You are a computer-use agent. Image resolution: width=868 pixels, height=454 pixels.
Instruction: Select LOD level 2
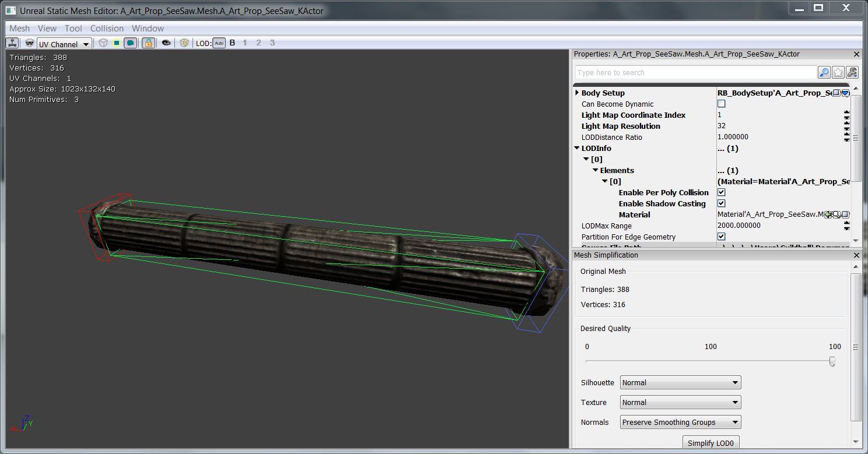point(258,43)
